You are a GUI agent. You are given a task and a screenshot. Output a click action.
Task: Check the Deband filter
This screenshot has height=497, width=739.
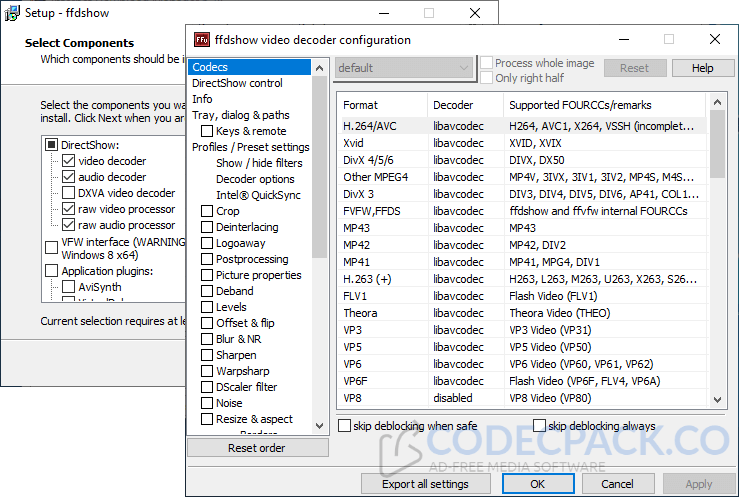207,291
